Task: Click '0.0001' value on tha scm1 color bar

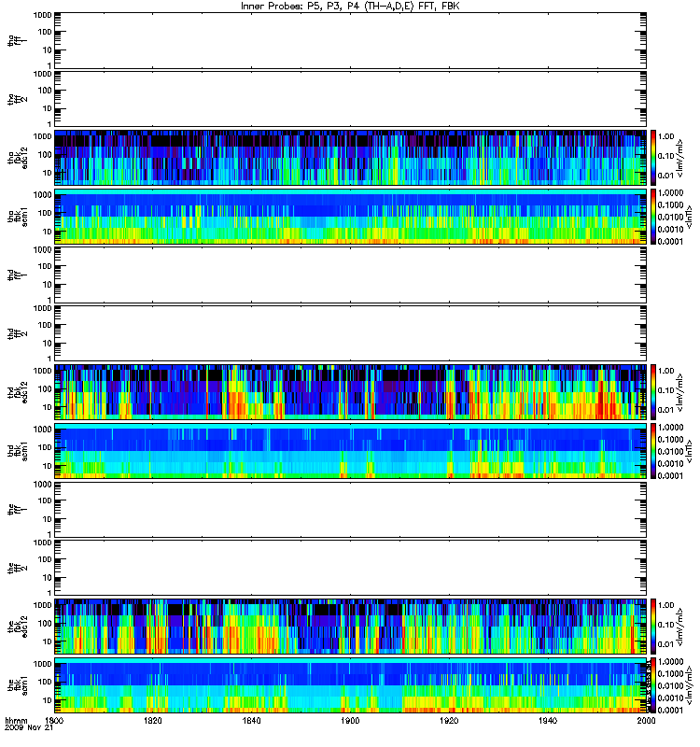Action: tap(670, 241)
